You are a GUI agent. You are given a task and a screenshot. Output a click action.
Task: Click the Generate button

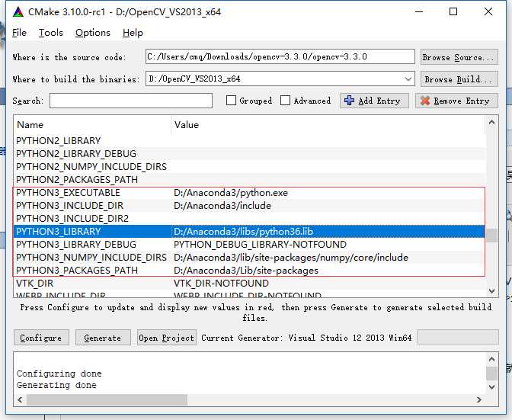103,338
